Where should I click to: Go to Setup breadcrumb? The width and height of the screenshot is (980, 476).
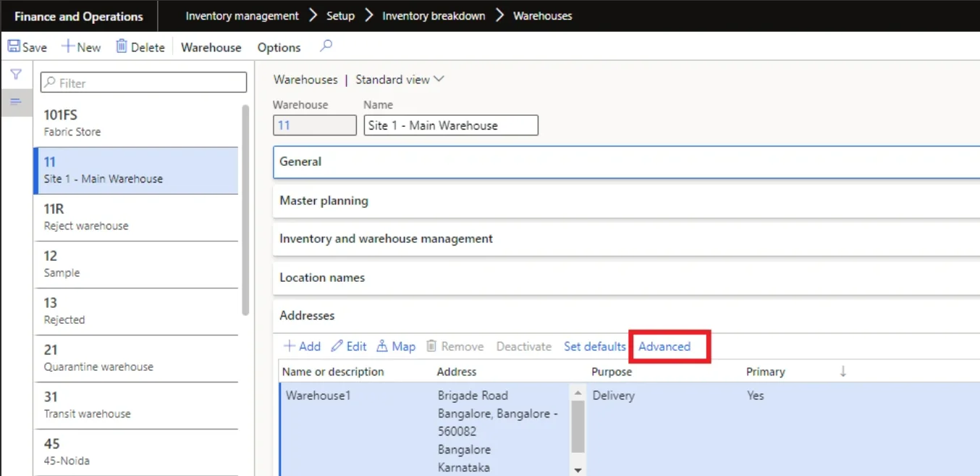[x=340, y=16]
